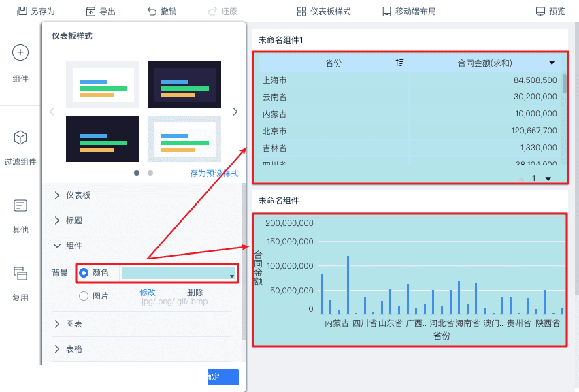This screenshot has height=392, width=579.
Task: Open dashboard style (仪表板样式) grid icon
Action: click(x=301, y=12)
